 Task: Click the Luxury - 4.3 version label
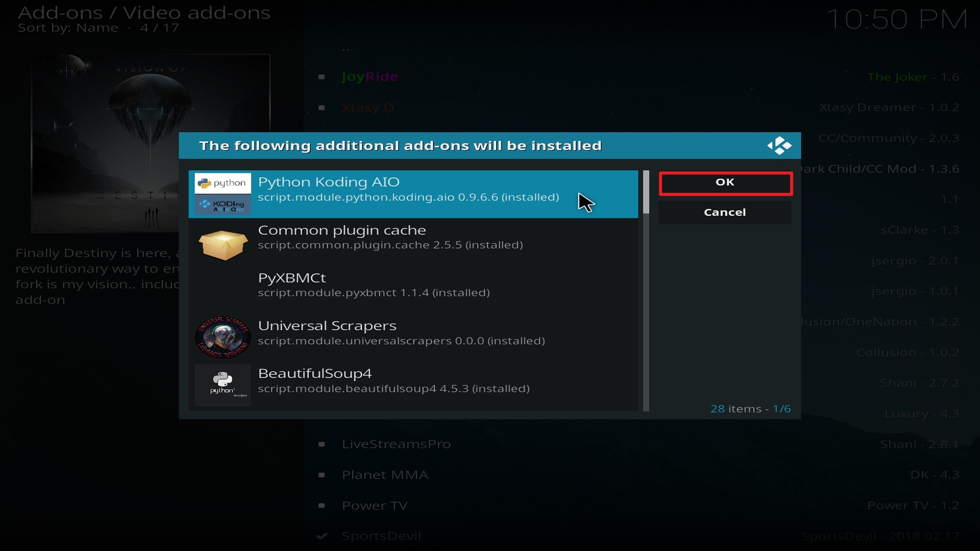[x=922, y=414]
